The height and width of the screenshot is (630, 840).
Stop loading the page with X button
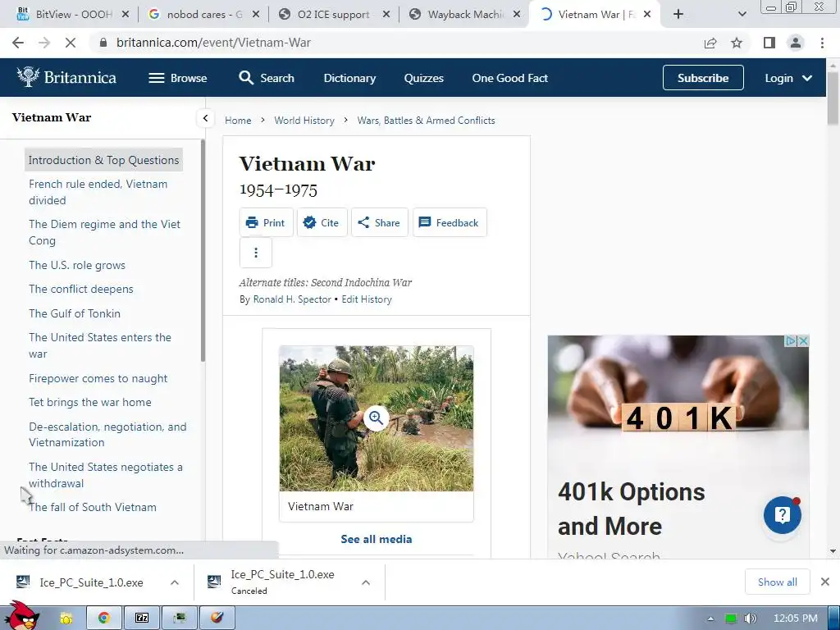[71, 43]
